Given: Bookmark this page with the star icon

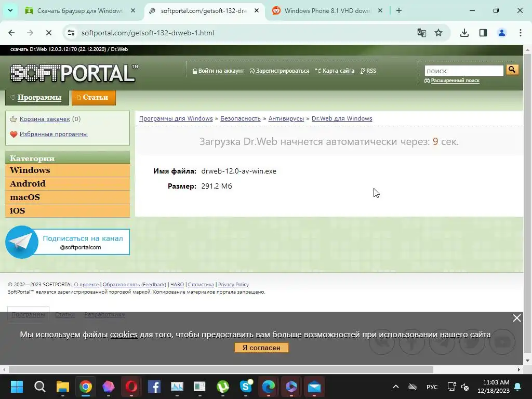Looking at the screenshot, I should point(438,33).
